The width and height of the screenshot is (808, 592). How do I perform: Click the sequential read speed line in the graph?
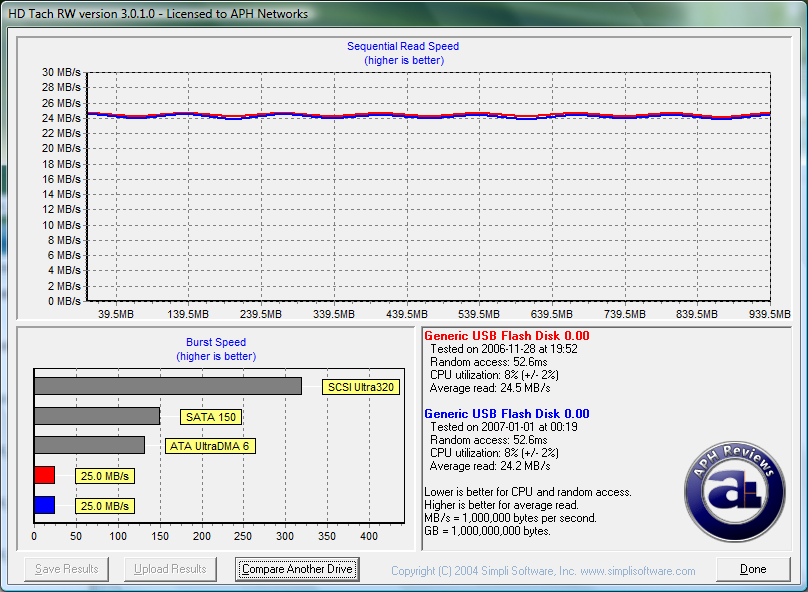pyautogui.click(x=428, y=115)
